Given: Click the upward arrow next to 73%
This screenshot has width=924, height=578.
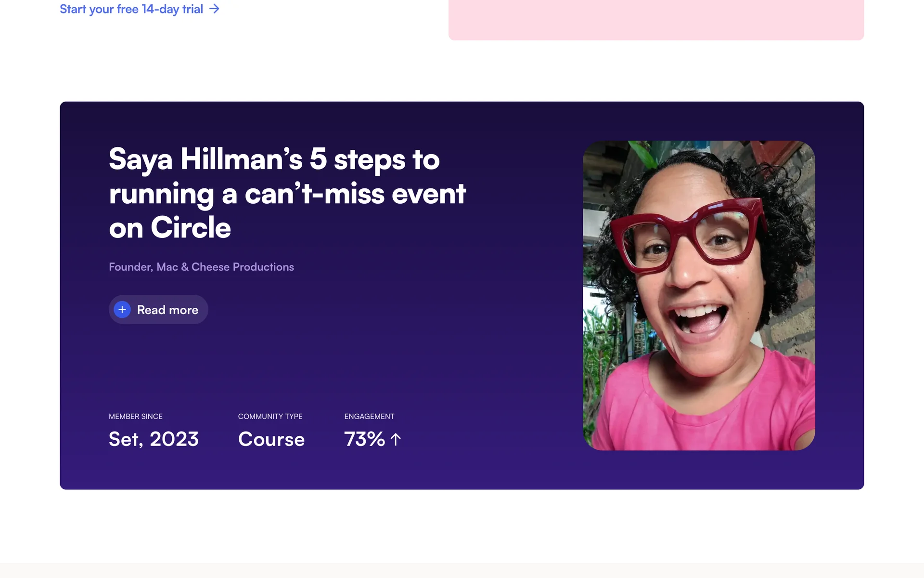Looking at the screenshot, I should pos(396,439).
